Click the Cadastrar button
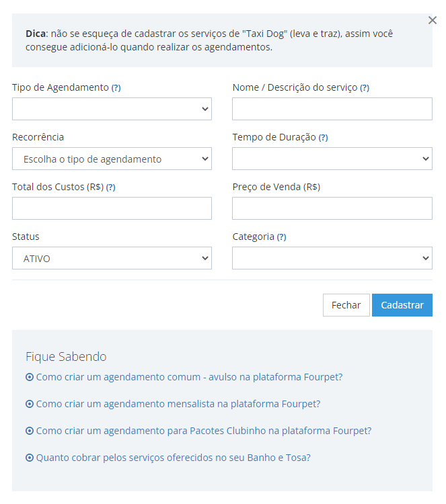The width and height of the screenshot is (446, 504). 402,305
